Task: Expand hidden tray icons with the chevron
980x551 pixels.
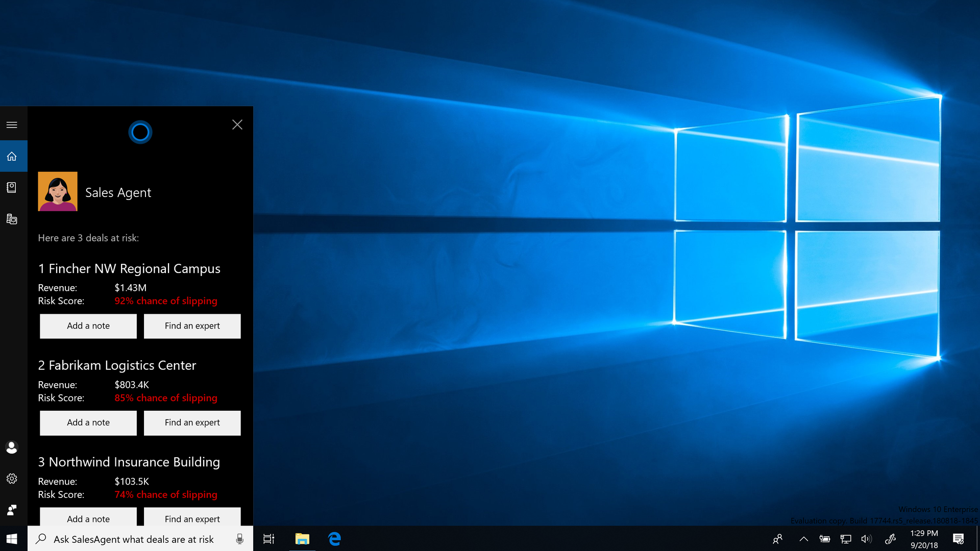Action: pyautogui.click(x=804, y=539)
